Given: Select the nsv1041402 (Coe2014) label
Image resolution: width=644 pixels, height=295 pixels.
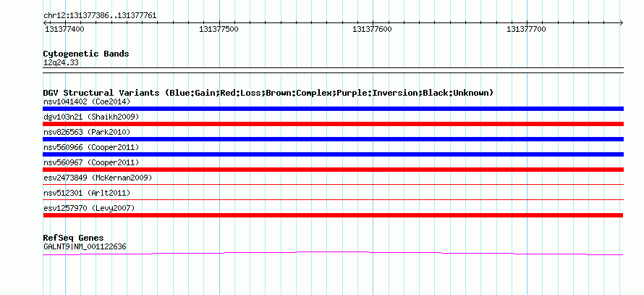Looking at the screenshot, I should click(x=87, y=101).
